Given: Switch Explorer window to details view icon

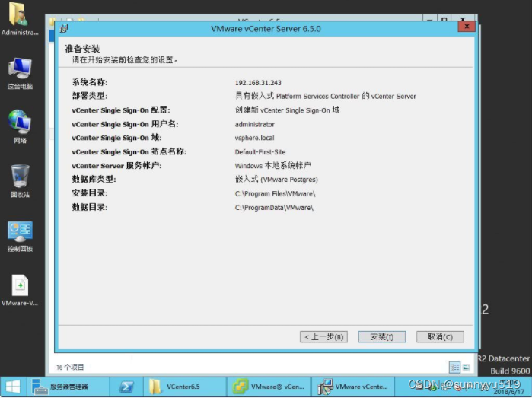Looking at the screenshot, I should coord(454,367).
